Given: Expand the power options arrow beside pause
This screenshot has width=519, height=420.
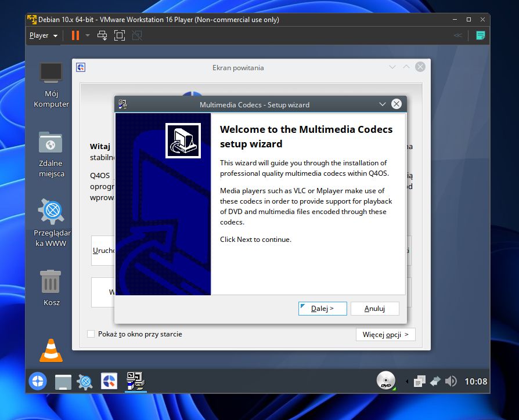Looking at the screenshot, I should coord(88,35).
